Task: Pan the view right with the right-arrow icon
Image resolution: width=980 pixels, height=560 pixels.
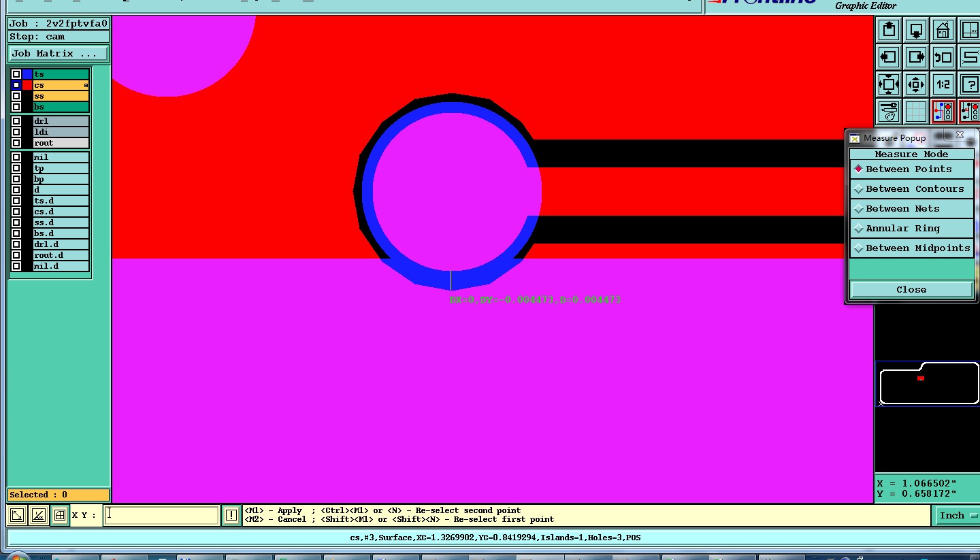Action: coord(916,57)
